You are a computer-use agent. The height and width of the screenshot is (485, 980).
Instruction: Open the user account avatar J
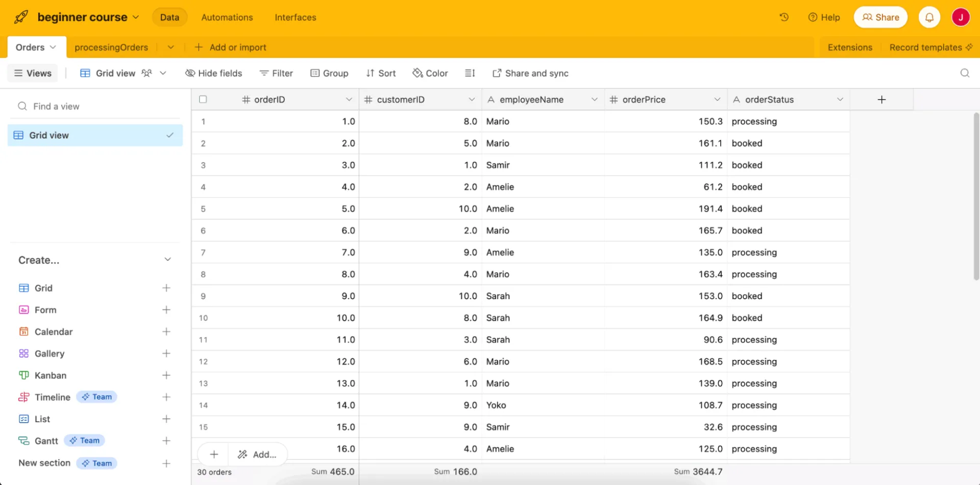point(961,17)
